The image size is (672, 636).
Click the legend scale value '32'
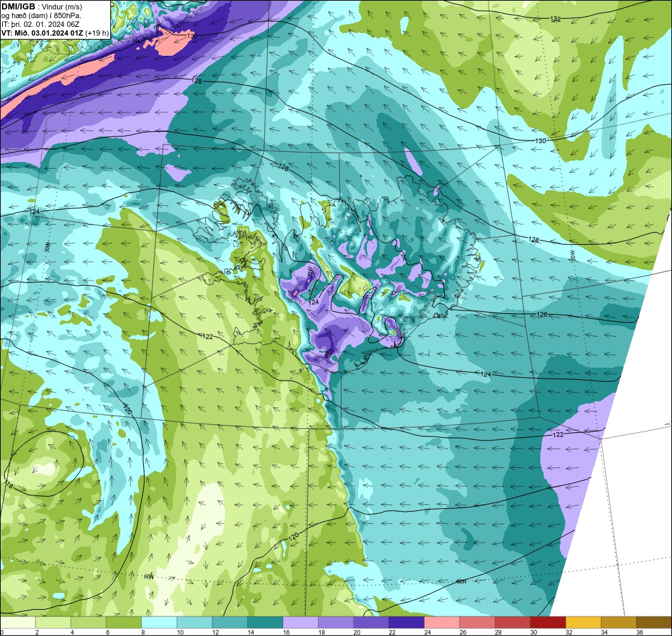(x=569, y=632)
